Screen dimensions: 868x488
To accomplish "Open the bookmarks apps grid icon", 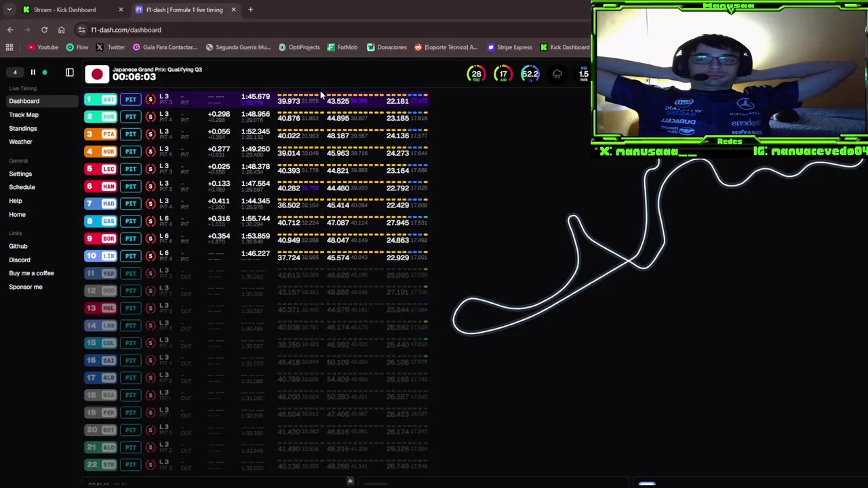I will click(9, 47).
